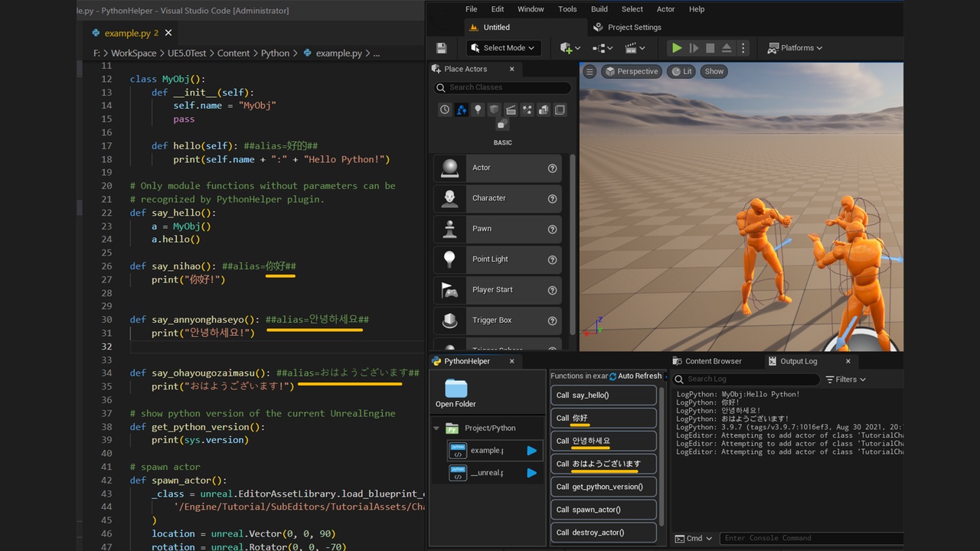Open the Platforms dropdown
This screenshot has height=551, width=980.
pyautogui.click(x=795, y=47)
